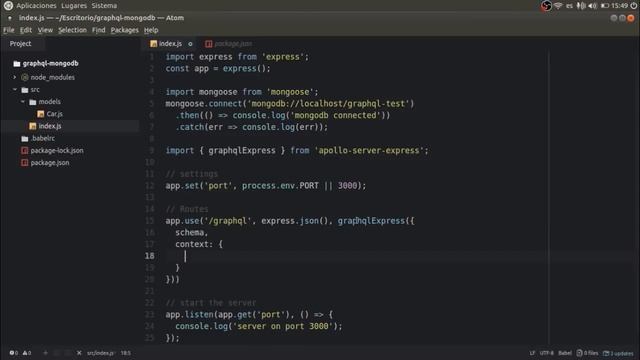The height and width of the screenshot is (360, 640).
Task: Click the Wi-Fi network indicator
Action: [558, 6]
